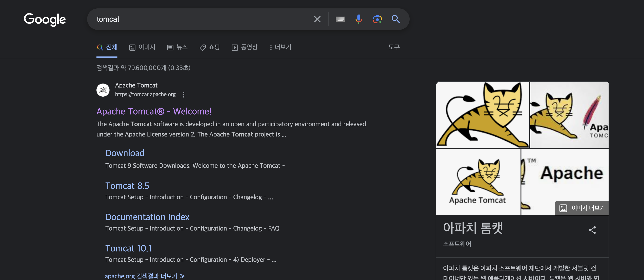644x280 pixels.
Task: Share the 아파치 톰캣 knowledge panel
Action: tap(592, 230)
